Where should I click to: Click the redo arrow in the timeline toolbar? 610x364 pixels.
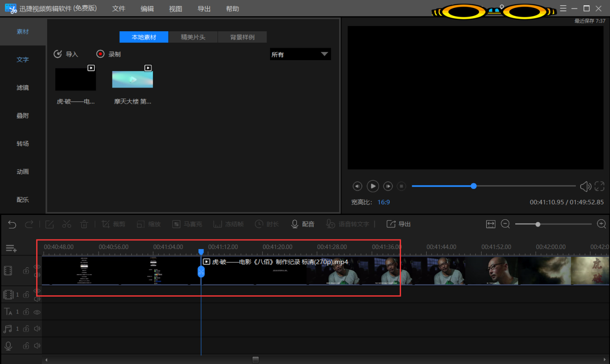pos(29,224)
